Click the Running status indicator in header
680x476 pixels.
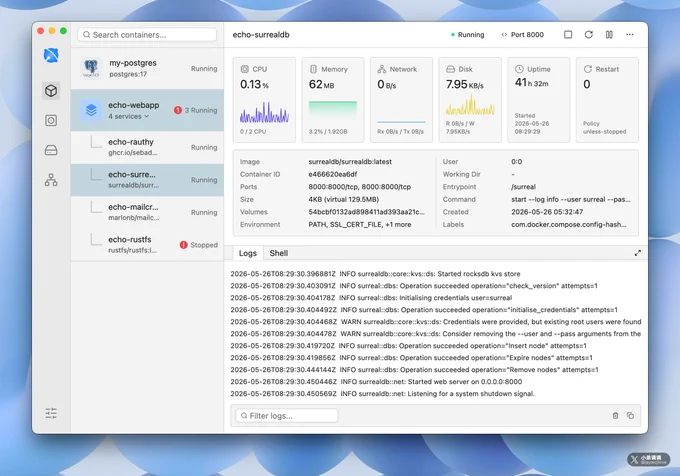click(x=468, y=35)
